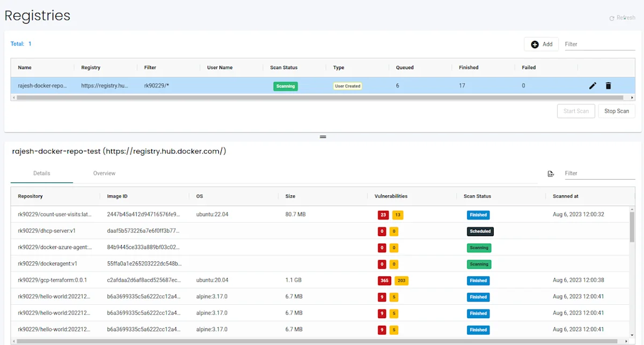Sort registries by Name column header
This screenshot has height=345, width=644.
pyautogui.click(x=25, y=68)
